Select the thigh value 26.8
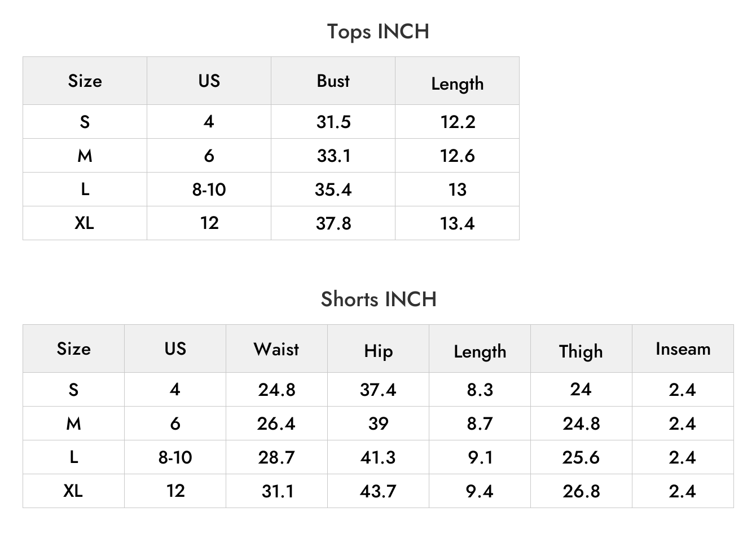756x547 pixels. (581, 491)
